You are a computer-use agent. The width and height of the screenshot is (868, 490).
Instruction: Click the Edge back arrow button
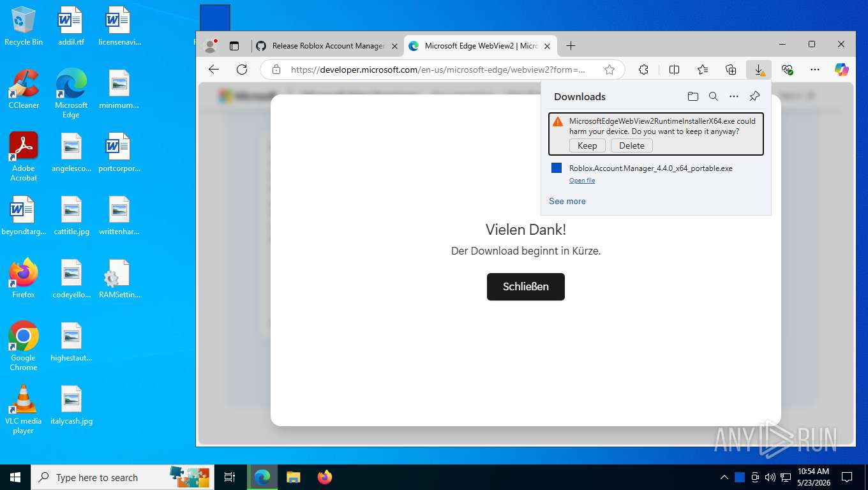[x=214, y=70]
